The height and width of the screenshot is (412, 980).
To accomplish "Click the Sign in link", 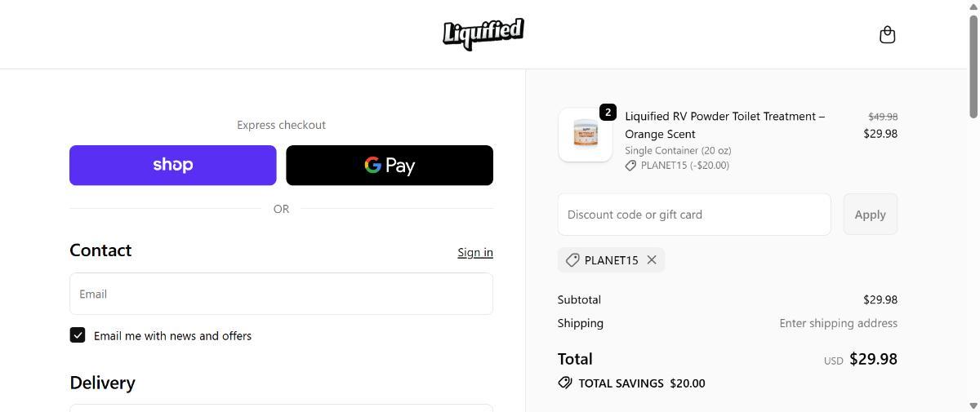I will (x=474, y=252).
